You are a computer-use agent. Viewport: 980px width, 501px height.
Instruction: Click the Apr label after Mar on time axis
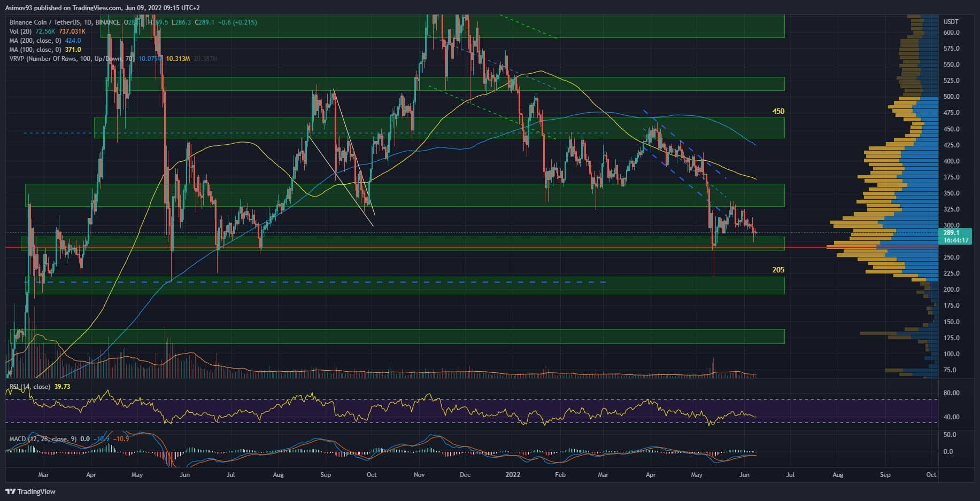pyautogui.click(x=91, y=475)
